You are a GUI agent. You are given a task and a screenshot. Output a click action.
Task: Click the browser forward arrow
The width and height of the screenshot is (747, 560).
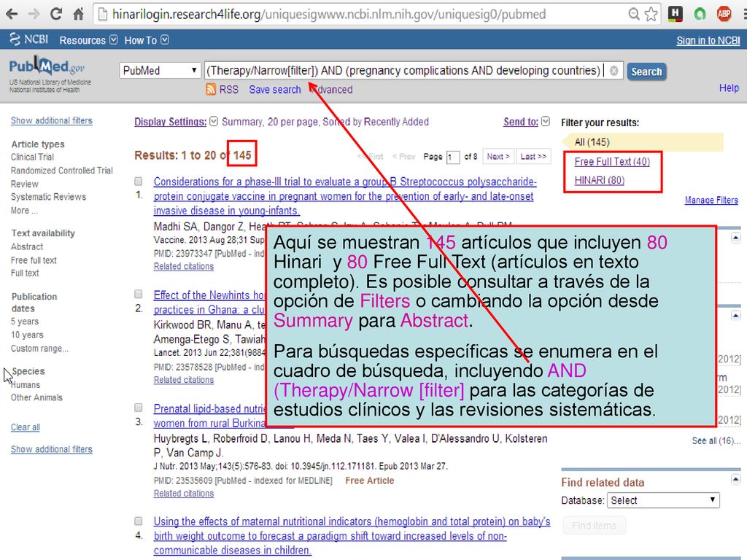tap(34, 15)
